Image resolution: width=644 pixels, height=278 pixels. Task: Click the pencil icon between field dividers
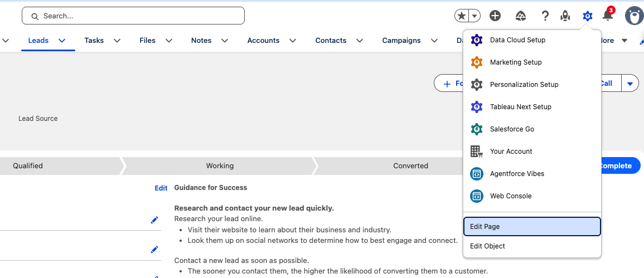[x=154, y=250]
